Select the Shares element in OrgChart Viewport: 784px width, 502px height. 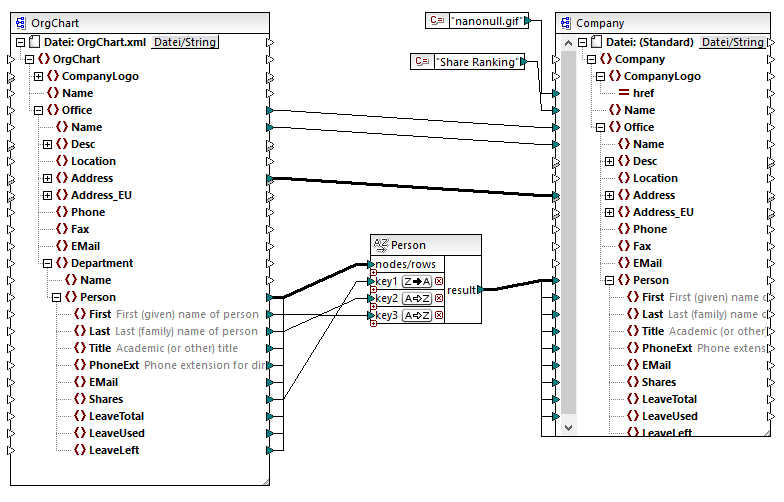pos(106,399)
